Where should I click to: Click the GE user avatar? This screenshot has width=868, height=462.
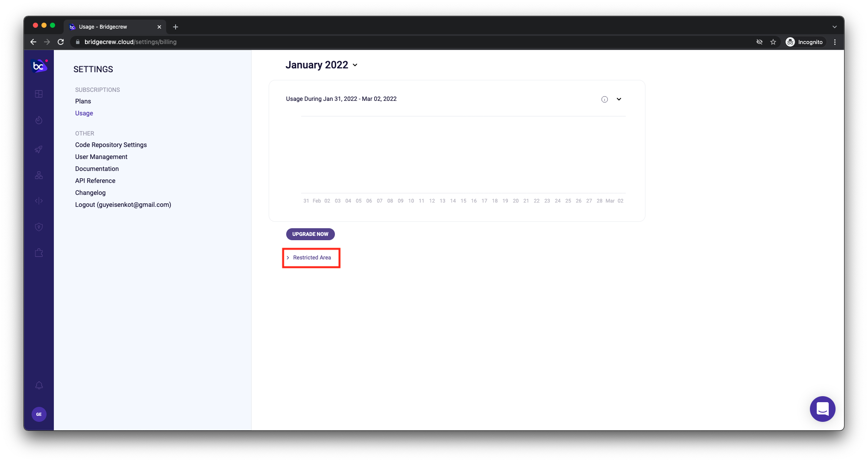(39, 414)
